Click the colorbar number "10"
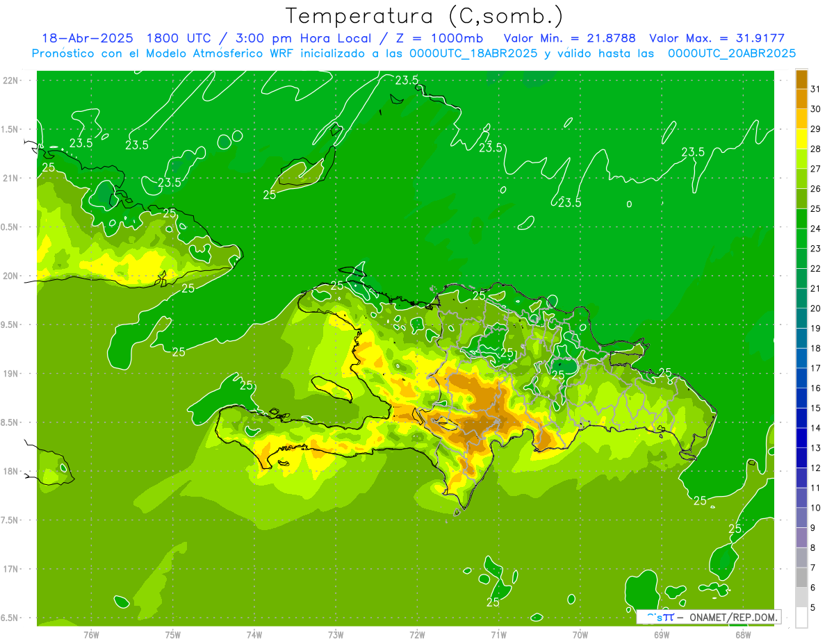Screen dimensions: 834x644 (816, 508)
